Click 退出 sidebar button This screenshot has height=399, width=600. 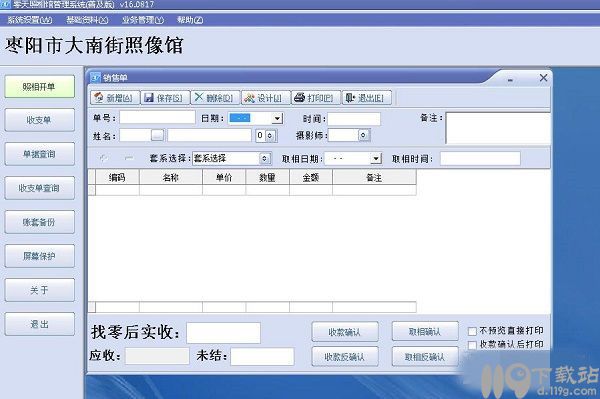pyautogui.click(x=39, y=324)
